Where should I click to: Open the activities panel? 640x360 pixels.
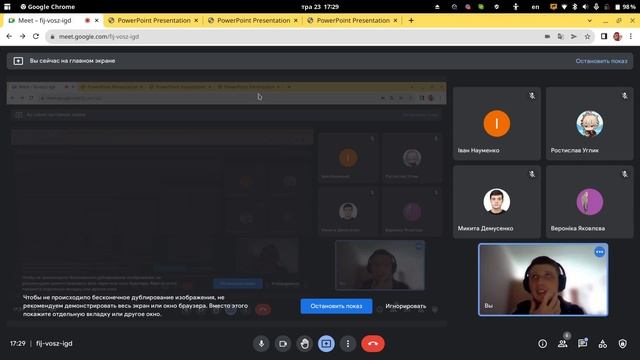pyautogui.click(x=602, y=344)
